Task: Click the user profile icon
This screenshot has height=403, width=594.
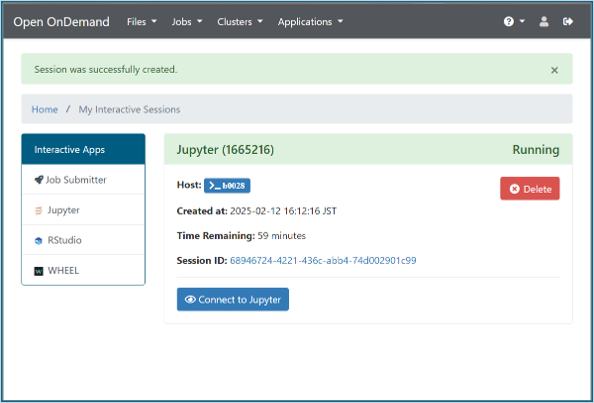Action: pos(544,22)
